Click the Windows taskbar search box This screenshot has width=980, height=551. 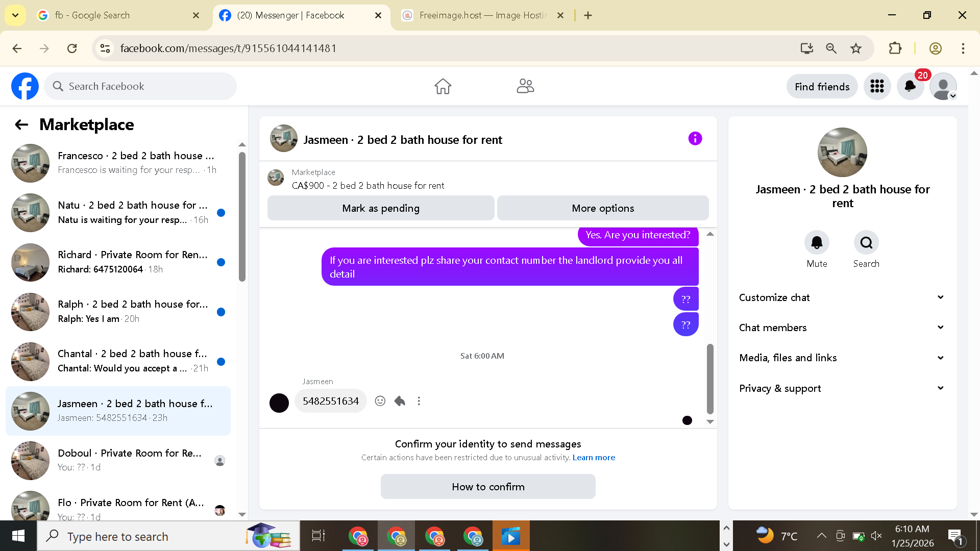pyautogui.click(x=168, y=536)
